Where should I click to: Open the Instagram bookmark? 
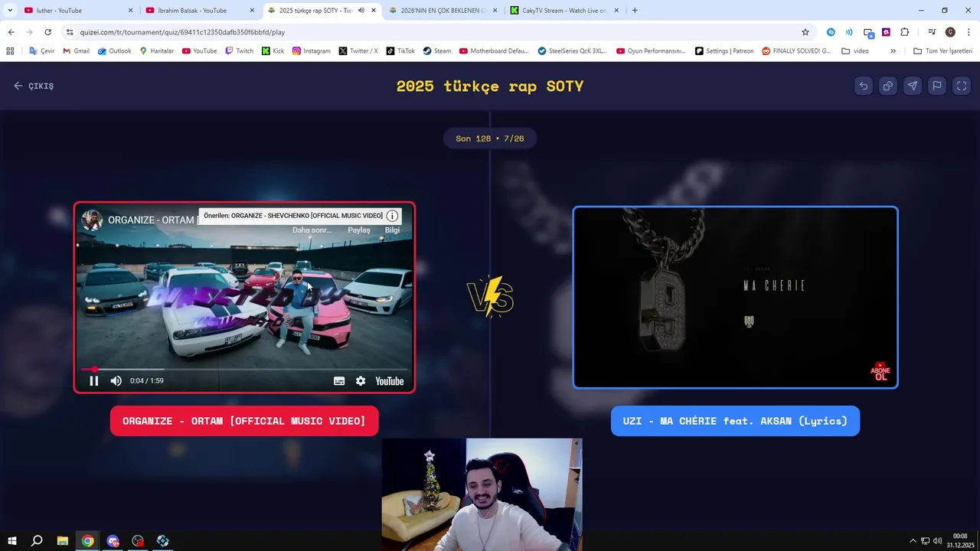312,51
